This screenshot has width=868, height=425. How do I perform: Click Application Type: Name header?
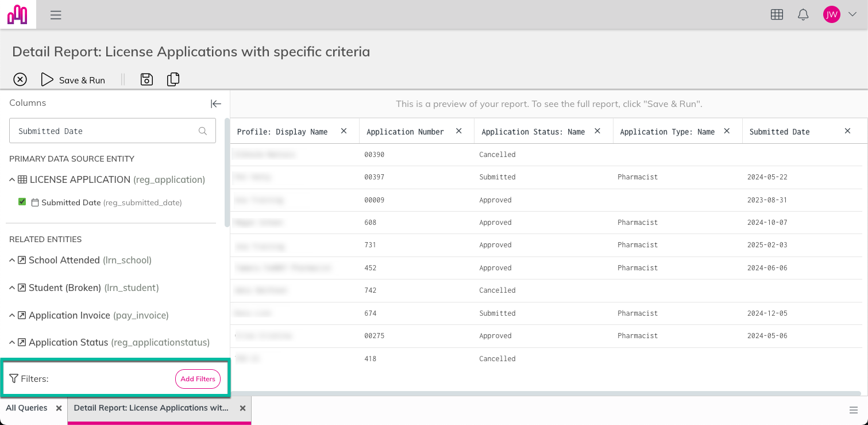(x=667, y=132)
